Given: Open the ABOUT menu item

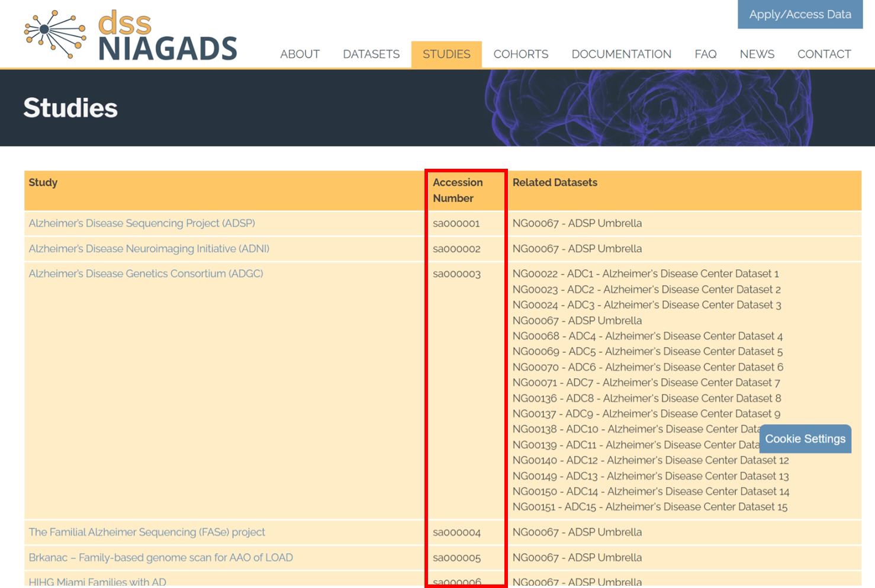Looking at the screenshot, I should [300, 54].
